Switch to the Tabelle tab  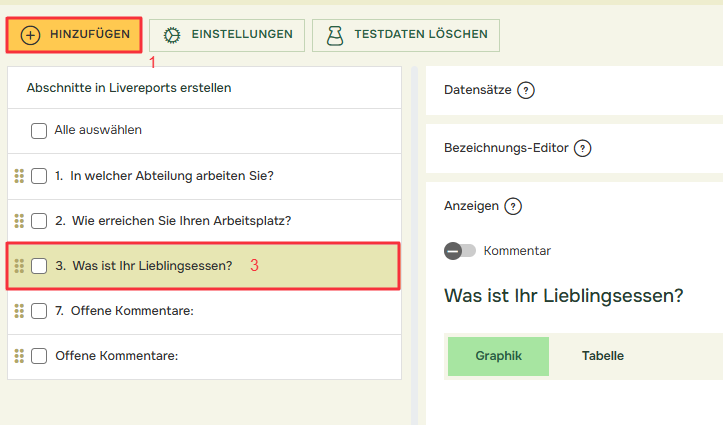(603, 356)
